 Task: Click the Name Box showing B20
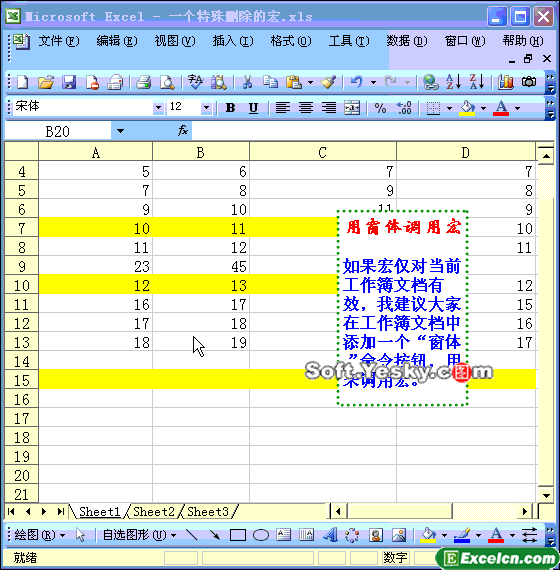click(x=57, y=131)
